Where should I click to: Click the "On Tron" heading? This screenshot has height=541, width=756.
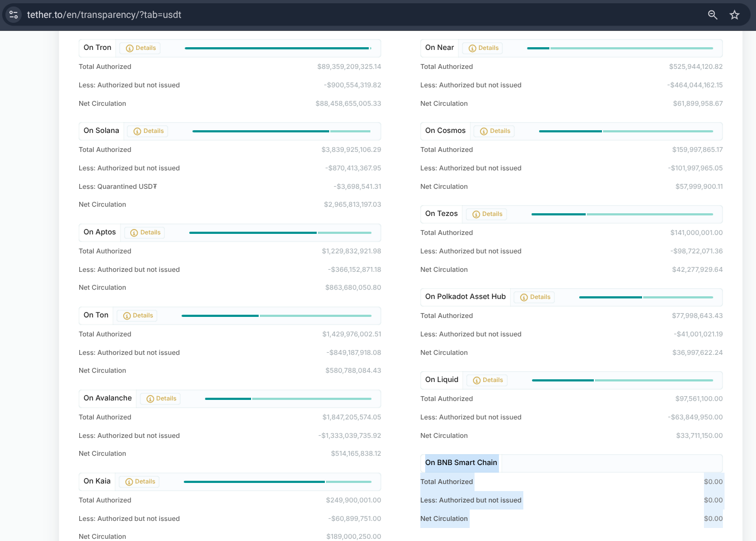click(x=98, y=48)
